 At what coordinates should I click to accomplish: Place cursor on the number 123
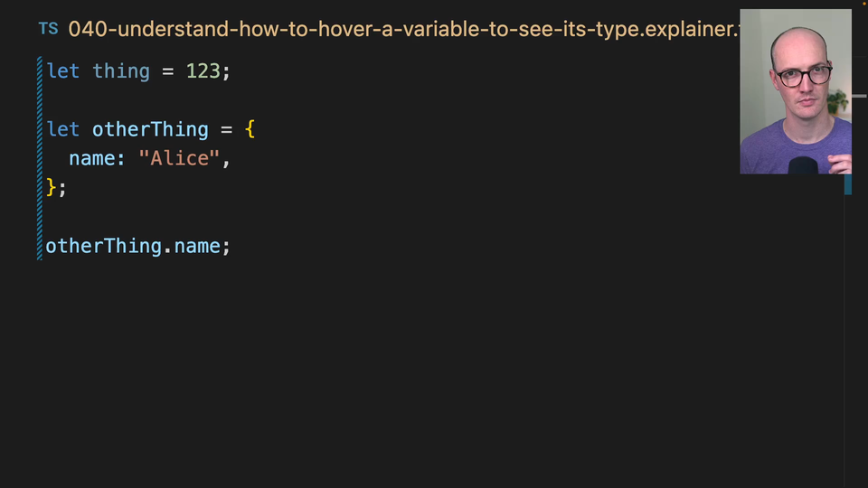(x=203, y=70)
